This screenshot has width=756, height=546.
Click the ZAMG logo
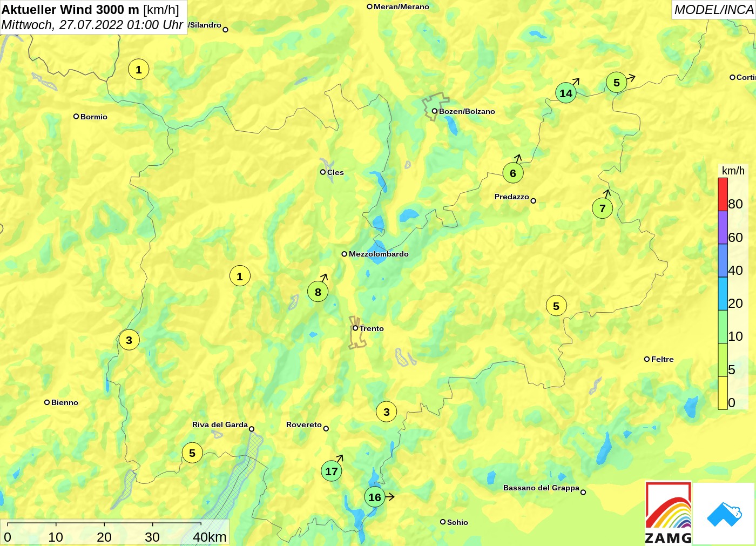coord(669,513)
